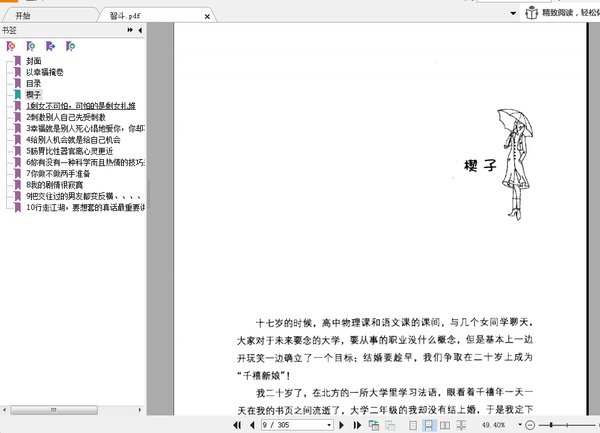
Task: Click the bookmark icon with blue arrow
Action: 51,46
